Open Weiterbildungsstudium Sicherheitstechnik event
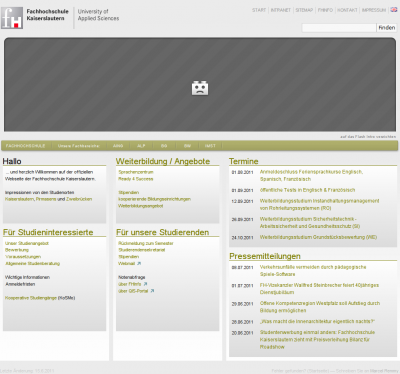This screenshot has height=374, width=400. pyautogui.click(x=310, y=222)
